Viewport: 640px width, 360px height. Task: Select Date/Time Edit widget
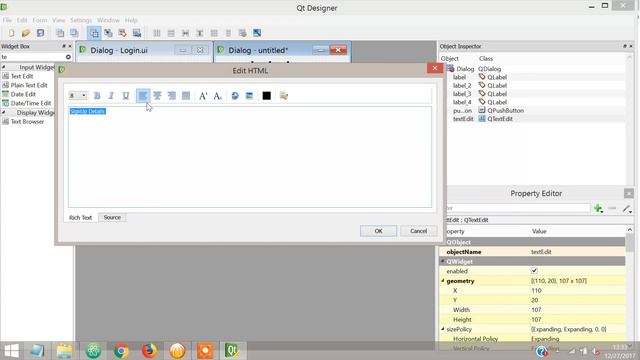tap(31, 103)
